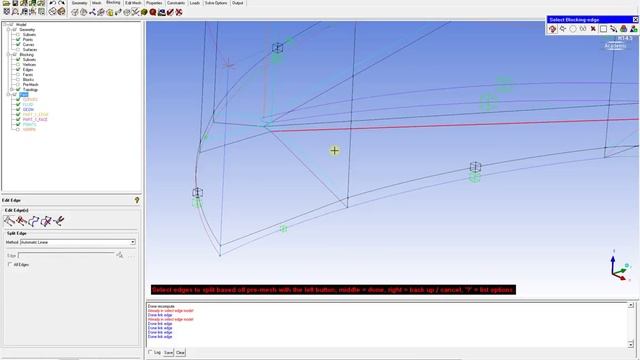Click the Save Project disk icon
This screenshot has width=640, height=360.
click(x=15, y=3)
